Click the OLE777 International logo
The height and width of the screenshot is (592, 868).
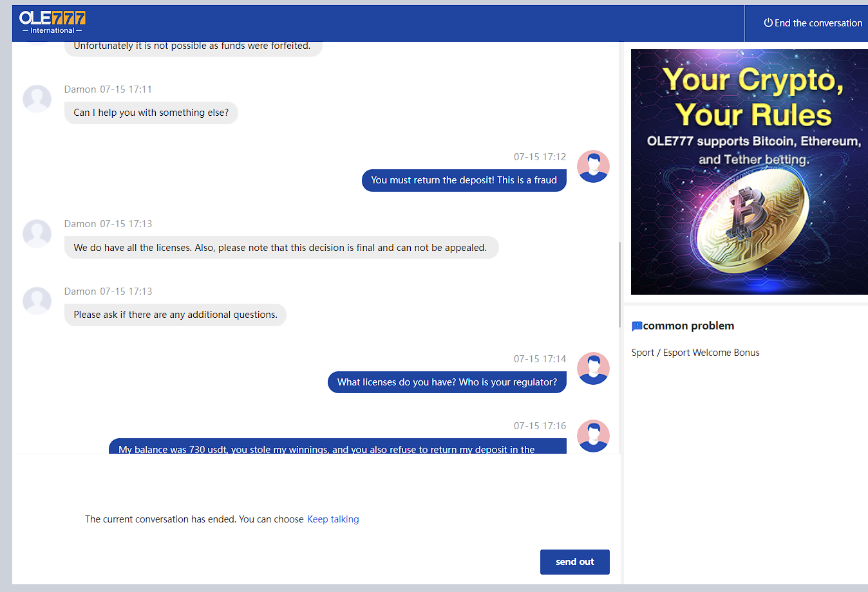coord(52,22)
